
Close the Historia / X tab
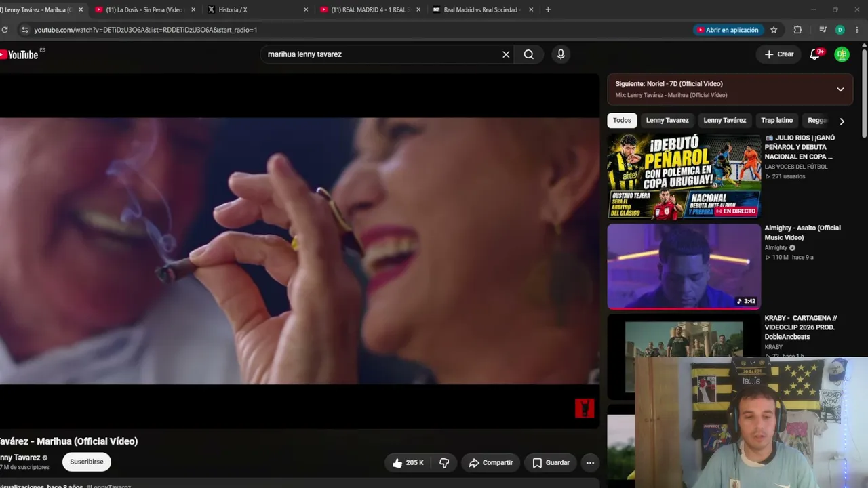point(306,9)
